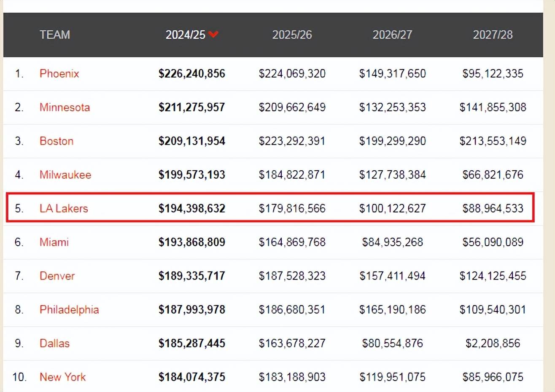Viewport: 555px width, 392px height.
Task: Click Phoenix 2025/26 value $224,069,320
Action: pos(292,74)
